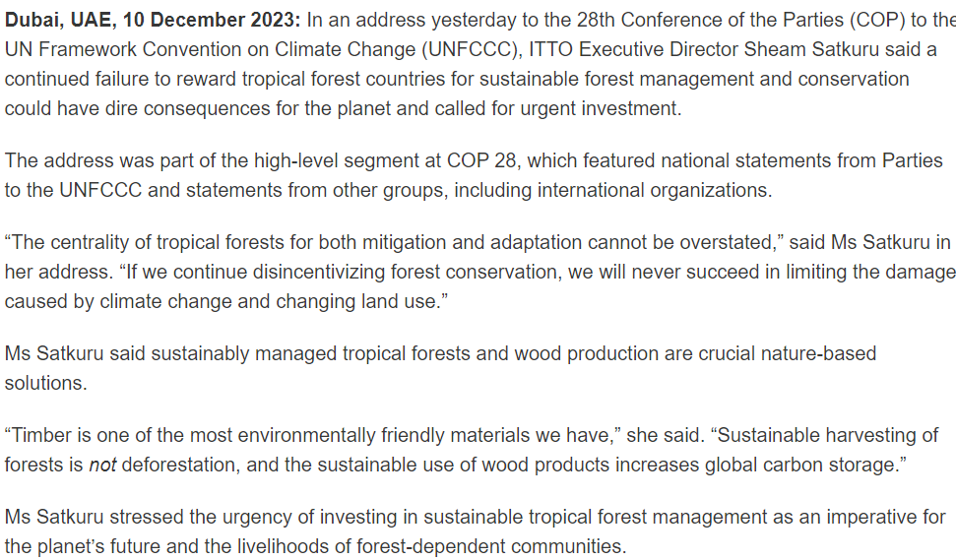Click the bold dateline "Dubai, UAE, 10 December 2023:"

point(153,20)
